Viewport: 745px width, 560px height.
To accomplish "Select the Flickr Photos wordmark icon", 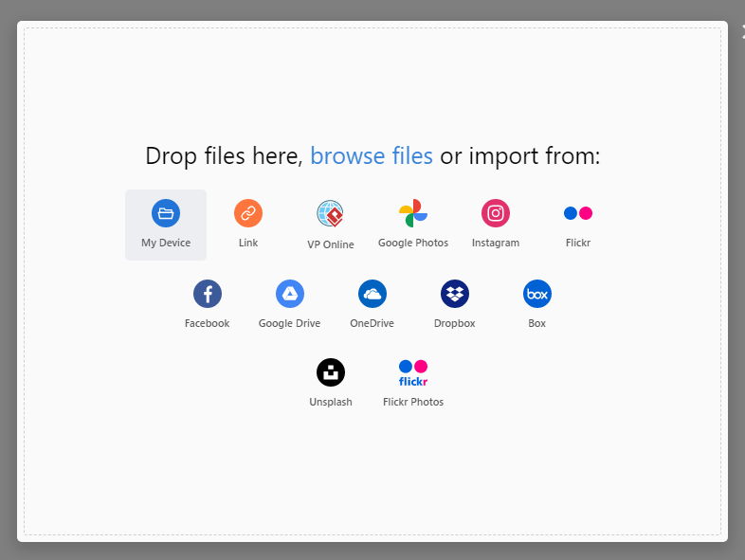I will (x=412, y=372).
